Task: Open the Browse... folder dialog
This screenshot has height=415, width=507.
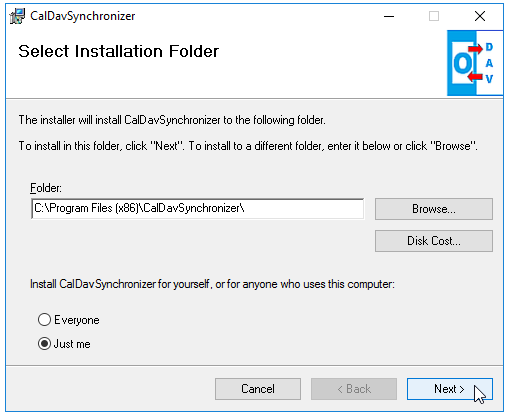Action: click(x=434, y=209)
